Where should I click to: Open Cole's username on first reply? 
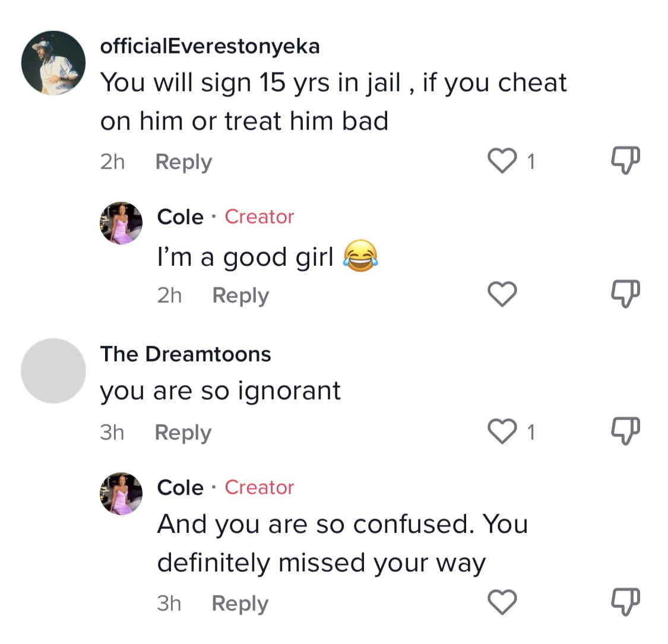click(180, 217)
